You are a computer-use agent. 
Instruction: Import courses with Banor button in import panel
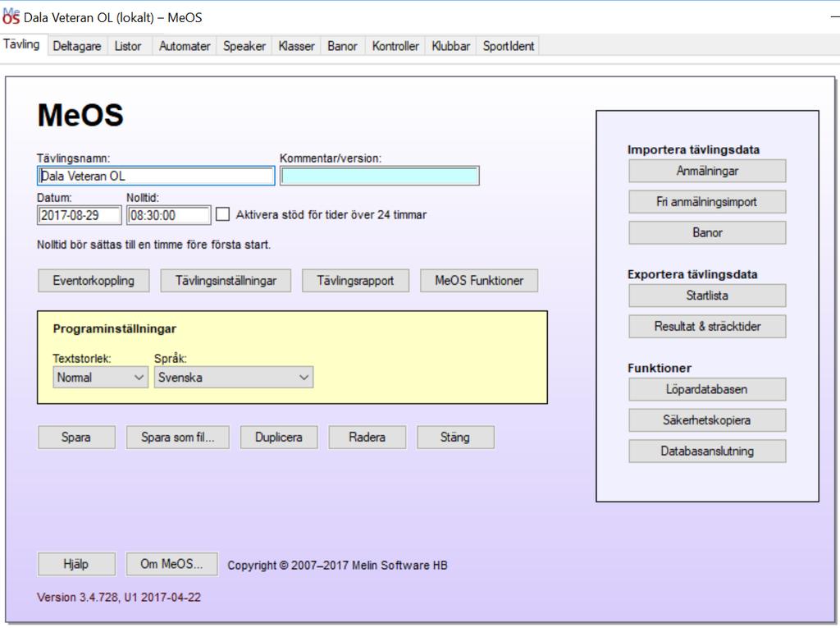pyautogui.click(x=707, y=233)
